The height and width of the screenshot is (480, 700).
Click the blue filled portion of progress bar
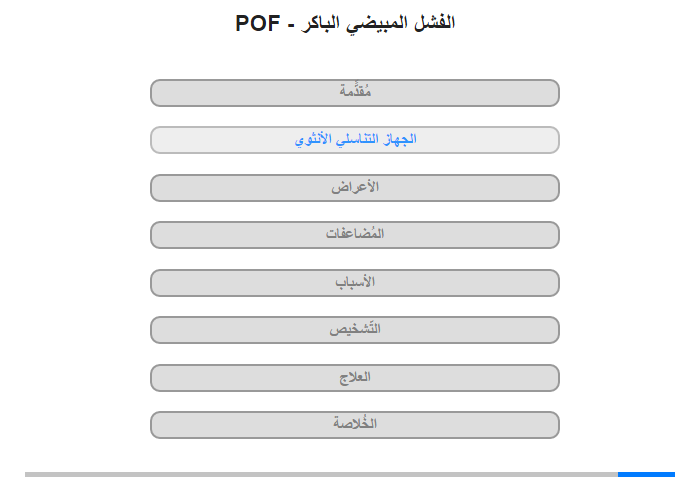coord(646,474)
